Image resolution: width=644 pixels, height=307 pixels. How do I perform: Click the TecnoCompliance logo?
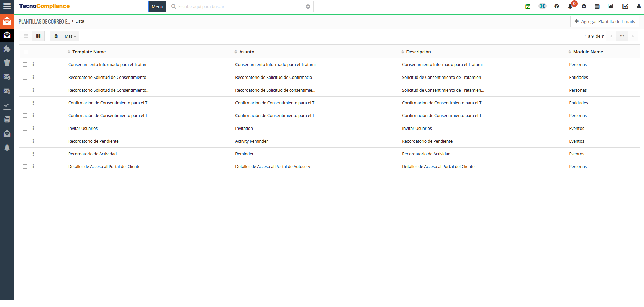tap(44, 6)
